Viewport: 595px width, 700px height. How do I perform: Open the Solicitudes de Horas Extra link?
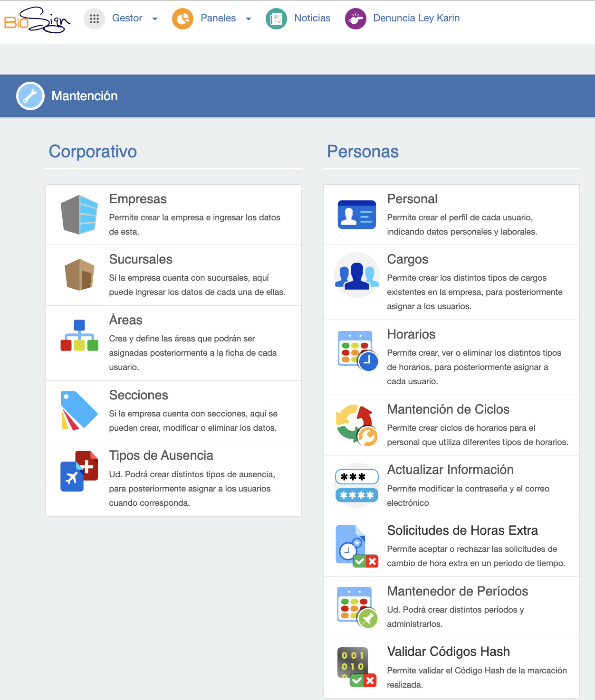pyautogui.click(x=462, y=530)
